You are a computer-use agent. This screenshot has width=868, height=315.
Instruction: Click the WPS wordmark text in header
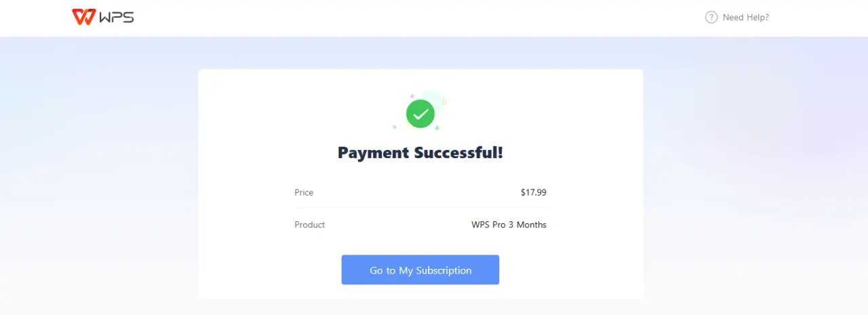click(x=117, y=17)
